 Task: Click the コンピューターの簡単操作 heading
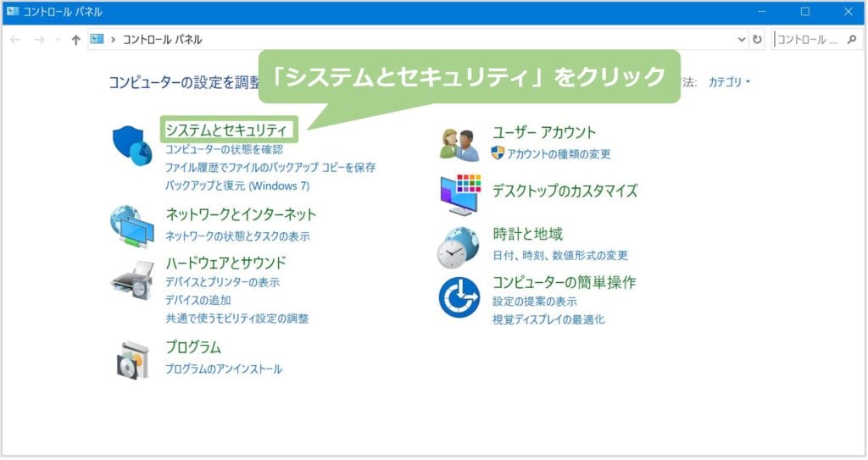click(x=564, y=282)
